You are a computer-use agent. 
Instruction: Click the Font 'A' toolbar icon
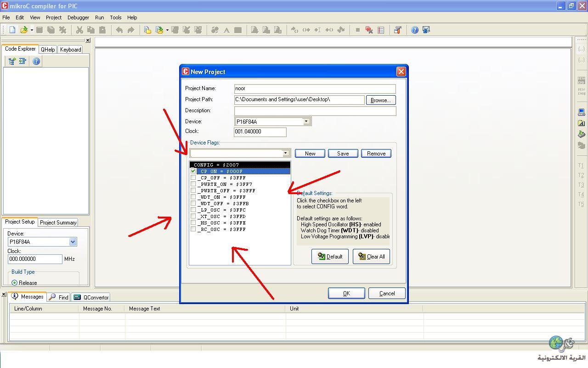click(226, 30)
